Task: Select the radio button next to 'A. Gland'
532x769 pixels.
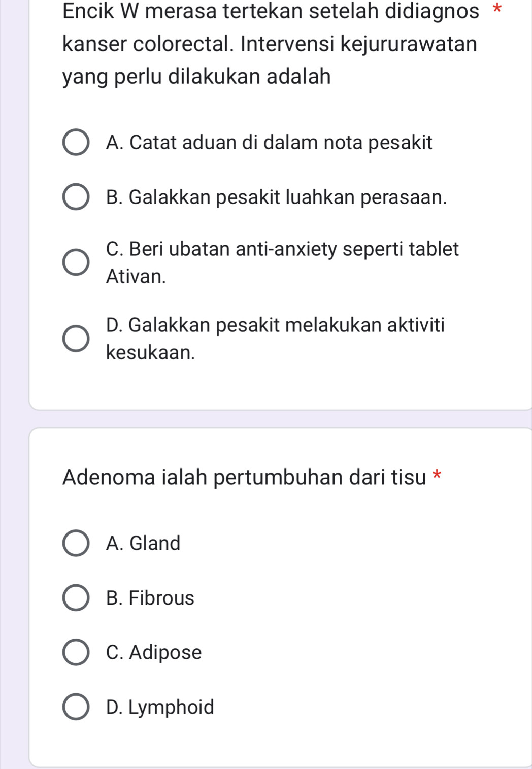Action: 76,543
